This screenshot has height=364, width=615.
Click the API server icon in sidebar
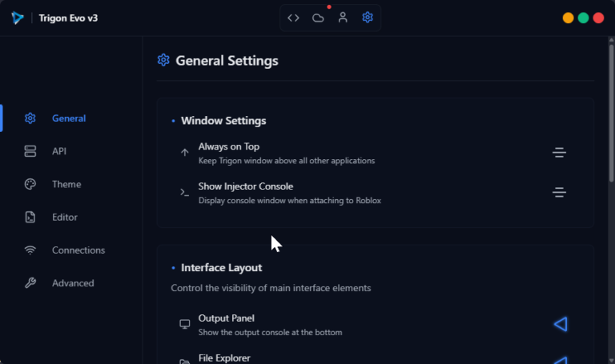click(30, 151)
